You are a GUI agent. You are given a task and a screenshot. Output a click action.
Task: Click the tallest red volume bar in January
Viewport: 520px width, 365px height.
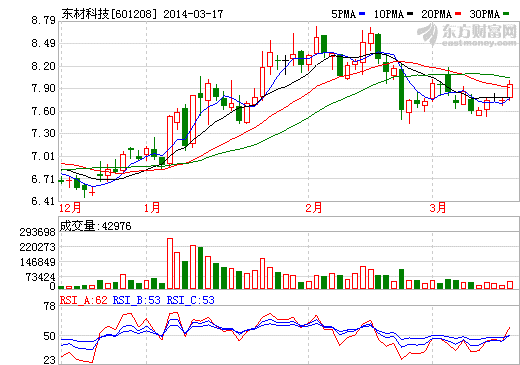coord(170,263)
